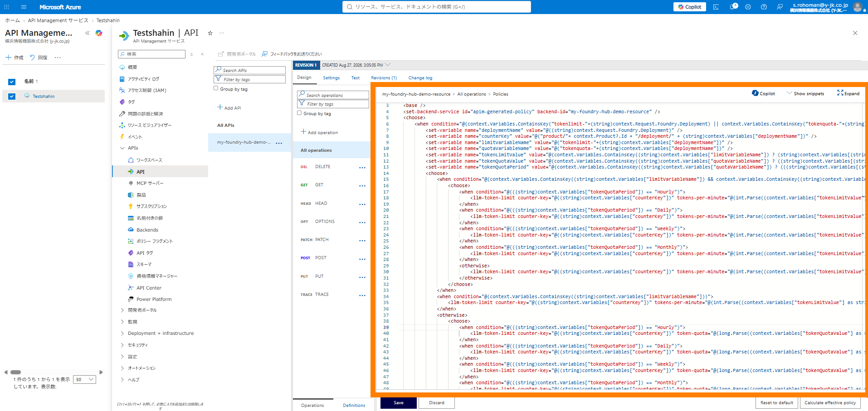Open the help question mark icon

pyautogui.click(x=764, y=7)
